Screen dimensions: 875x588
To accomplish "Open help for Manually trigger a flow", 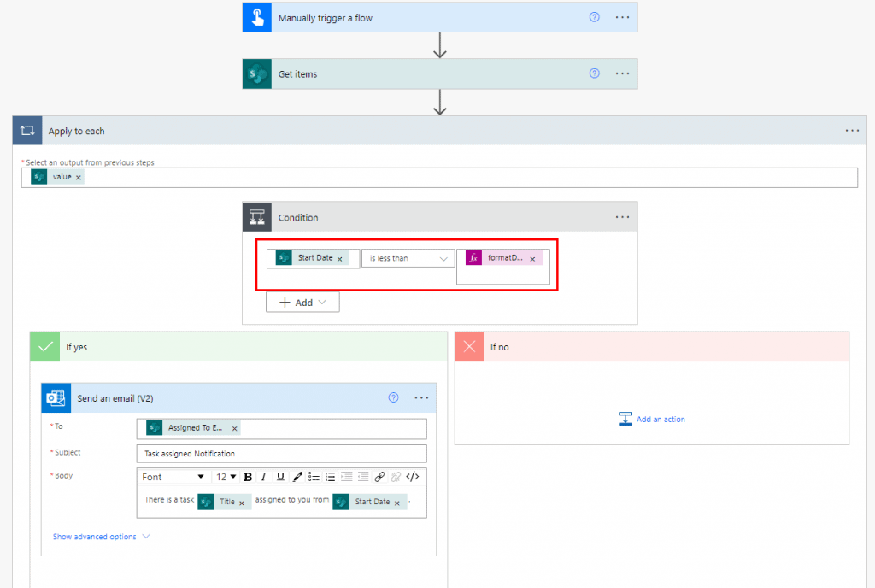I will pos(595,17).
